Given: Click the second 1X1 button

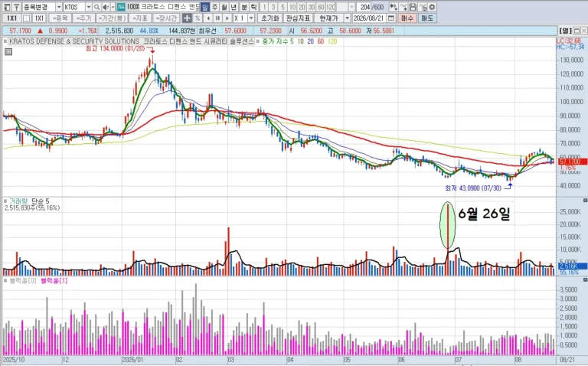Looking at the screenshot, I should point(39,18).
